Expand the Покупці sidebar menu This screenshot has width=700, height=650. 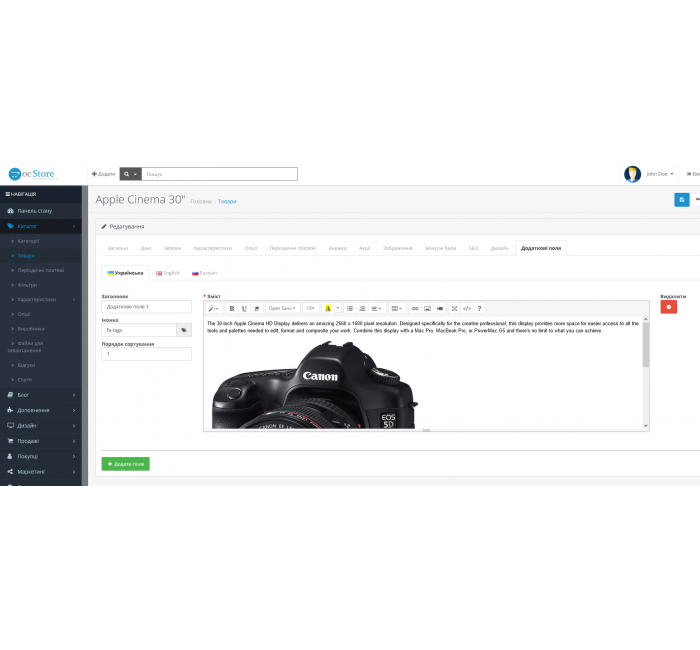pyautogui.click(x=41, y=456)
